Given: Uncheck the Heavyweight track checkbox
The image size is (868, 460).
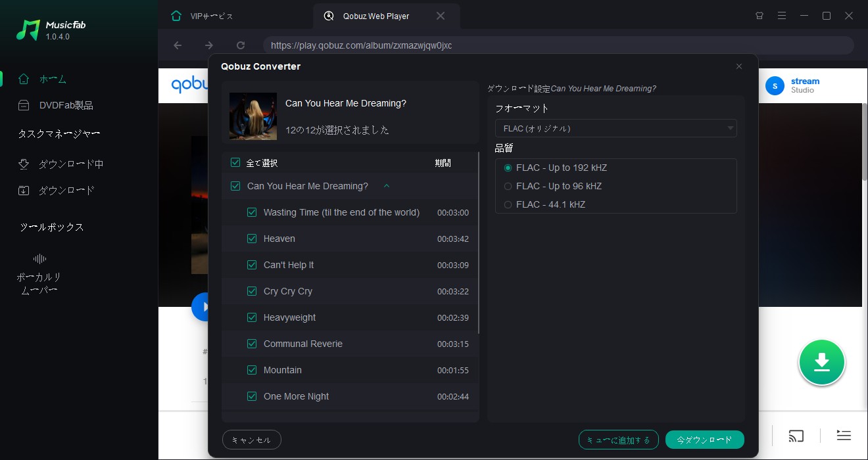Looking at the screenshot, I should tap(252, 317).
